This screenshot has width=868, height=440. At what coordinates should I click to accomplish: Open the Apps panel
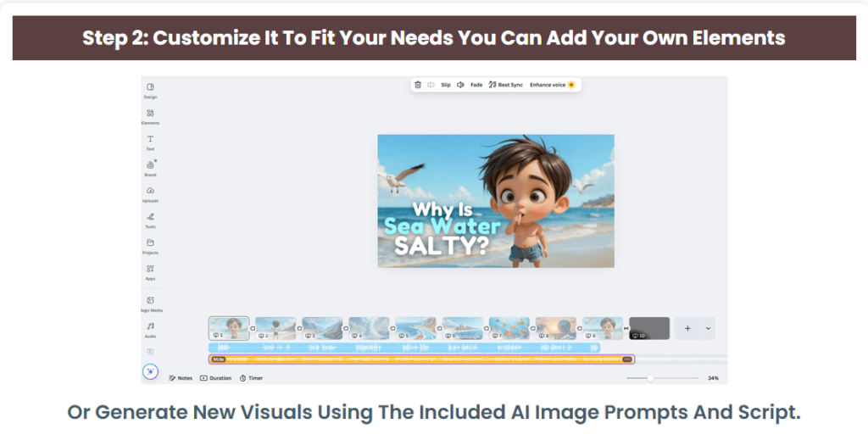tap(150, 271)
